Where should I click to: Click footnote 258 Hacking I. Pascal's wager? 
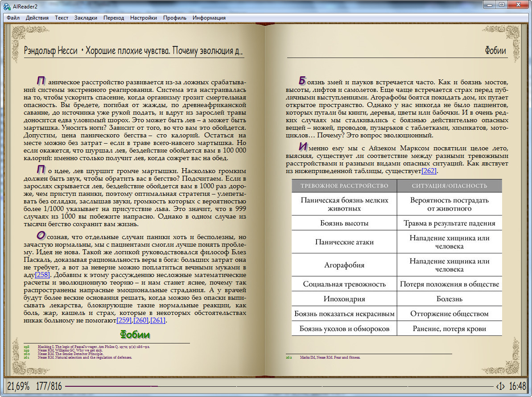click(x=94, y=347)
